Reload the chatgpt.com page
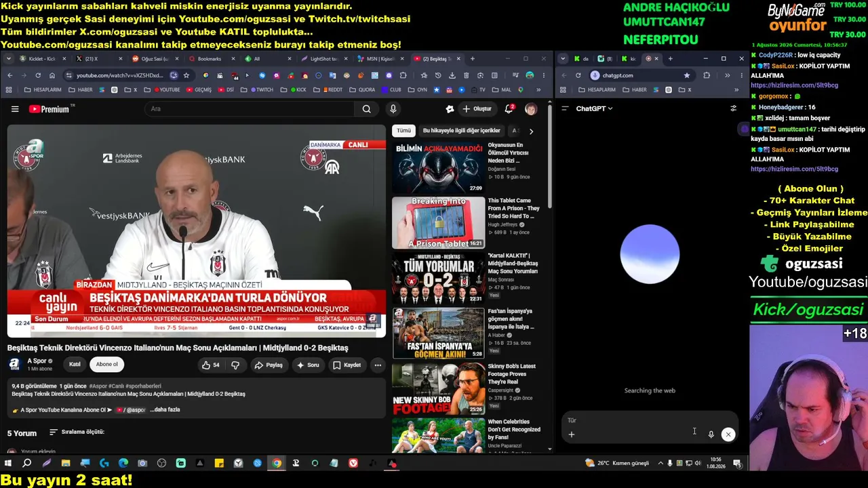 click(x=578, y=75)
